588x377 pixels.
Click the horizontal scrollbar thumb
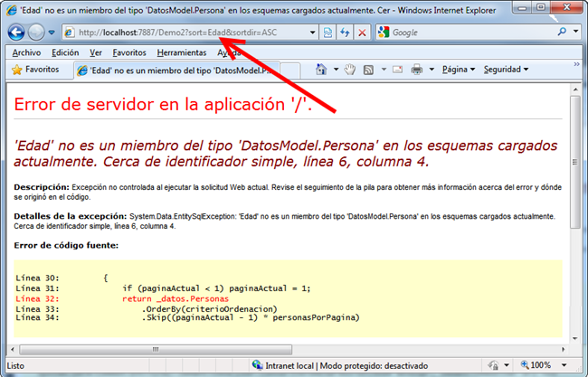coord(156,350)
